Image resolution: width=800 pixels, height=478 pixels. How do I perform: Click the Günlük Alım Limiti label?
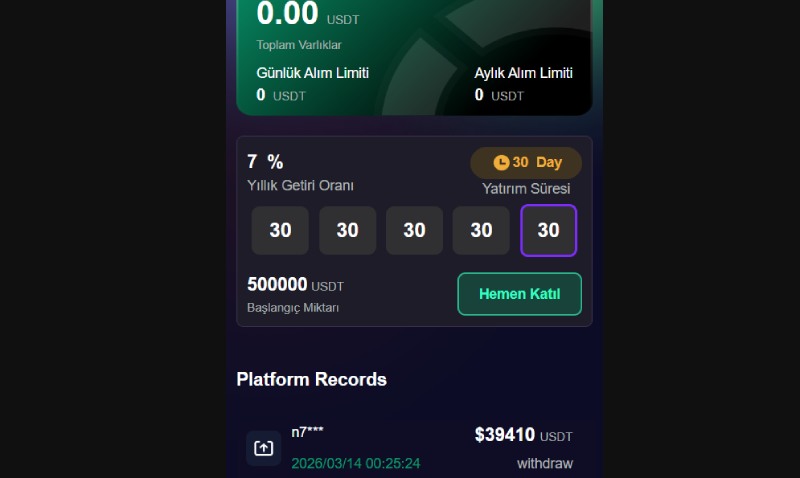pos(312,73)
